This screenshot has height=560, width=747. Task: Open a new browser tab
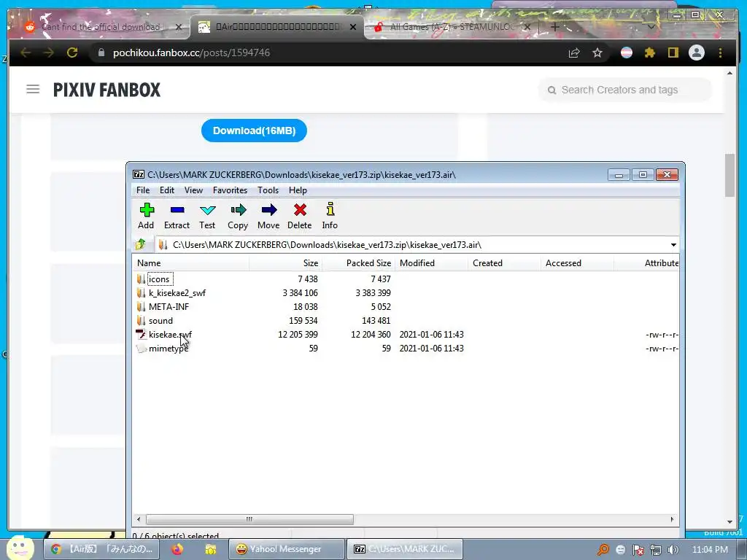(x=555, y=27)
